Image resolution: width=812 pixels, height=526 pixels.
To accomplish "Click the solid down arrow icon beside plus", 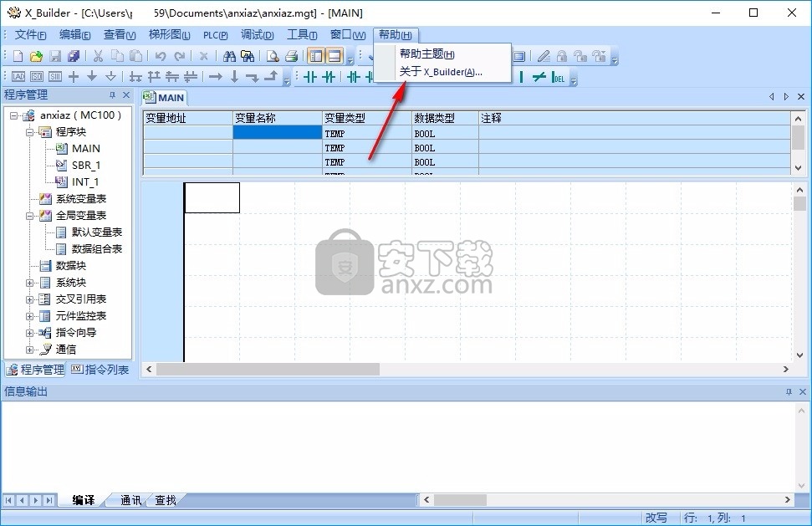I will click(x=92, y=77).
